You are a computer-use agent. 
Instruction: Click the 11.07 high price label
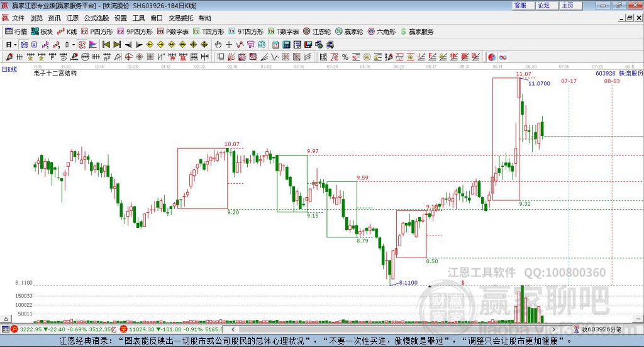click(x=524, y=74)
